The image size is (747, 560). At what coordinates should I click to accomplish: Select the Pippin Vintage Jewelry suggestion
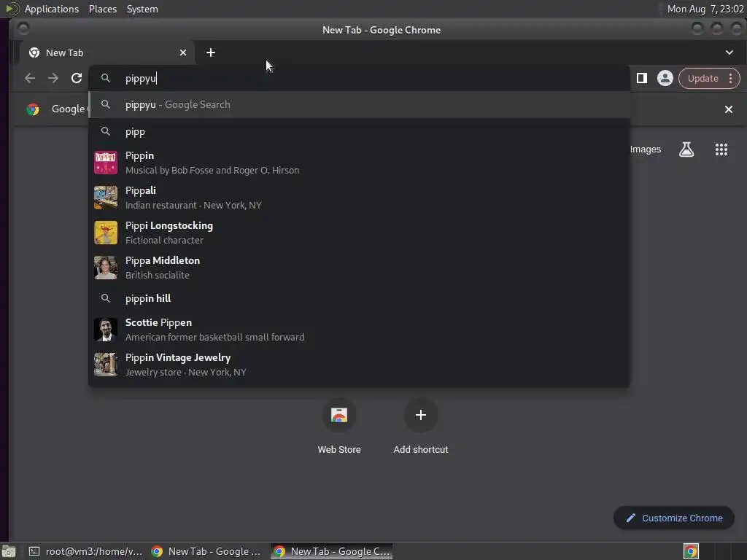360,365
